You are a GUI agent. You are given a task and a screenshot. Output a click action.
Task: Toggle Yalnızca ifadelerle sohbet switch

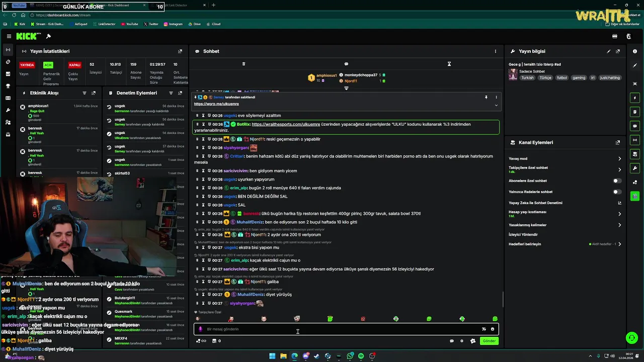coord(617,192)
